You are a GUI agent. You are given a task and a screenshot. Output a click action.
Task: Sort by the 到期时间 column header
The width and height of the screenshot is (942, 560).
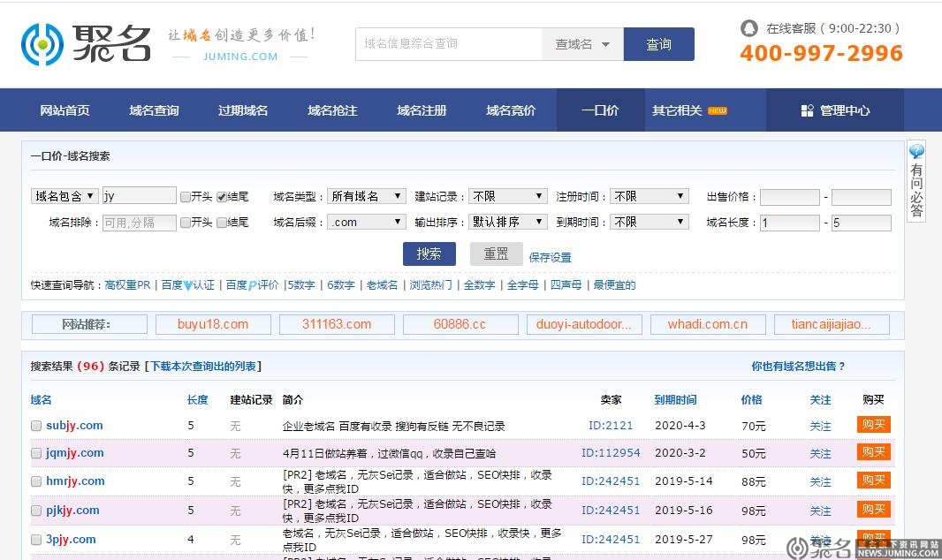point(675,400)
